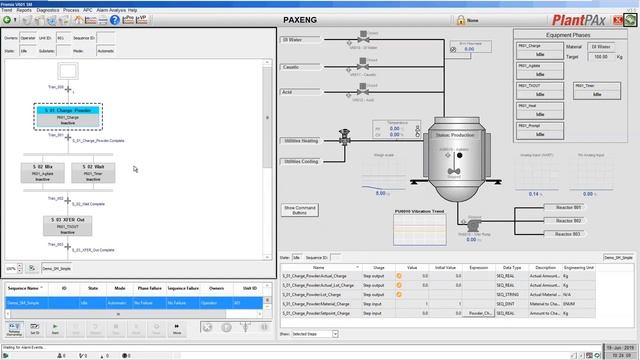Click the Pro toolbar icon
Image resolution: width=640 pixels, height=360 pixels.
[x=128, y=20]
